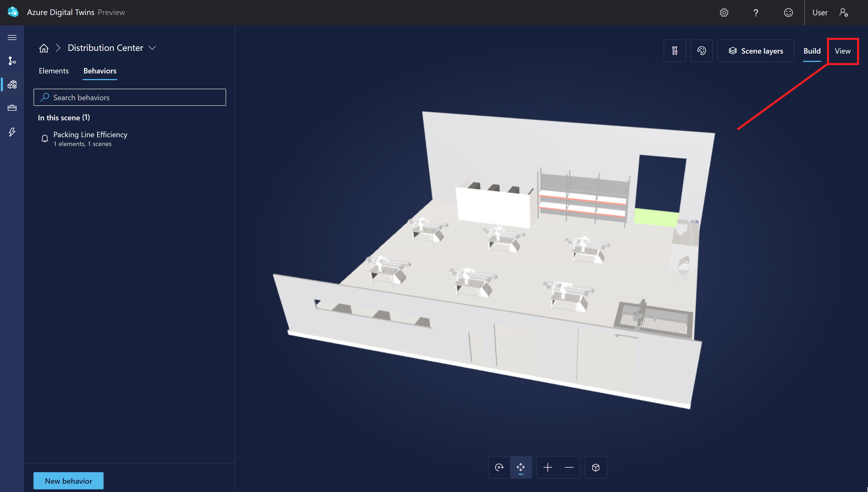Screen dimensions: 868x492
Task: Create a behavior with New behavior button
Action: coord(68,480)
